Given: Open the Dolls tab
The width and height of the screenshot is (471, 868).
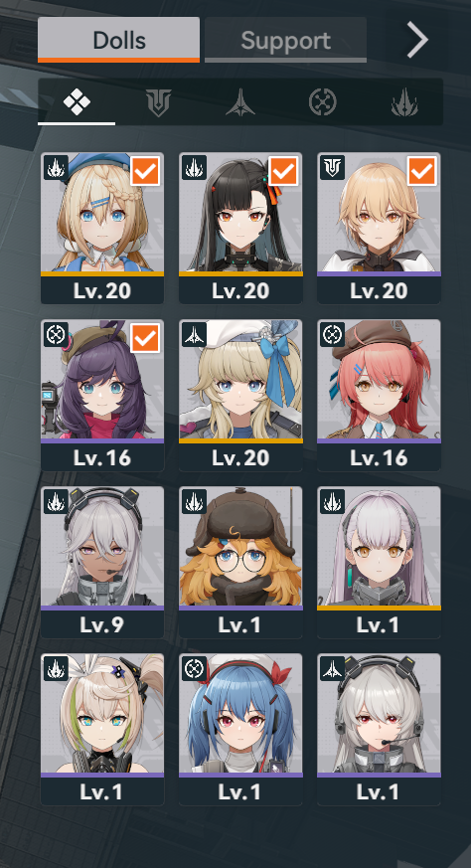Looking at the screenshot, I should (119, 40).
